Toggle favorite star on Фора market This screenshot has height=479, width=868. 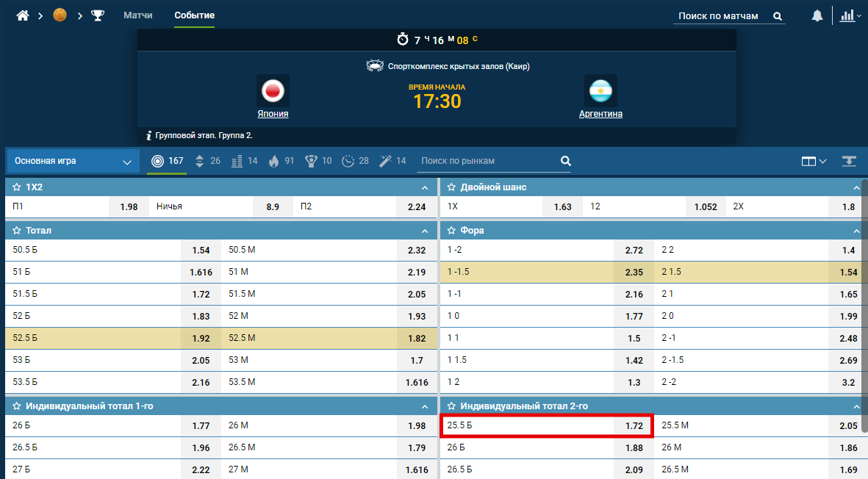451,231
